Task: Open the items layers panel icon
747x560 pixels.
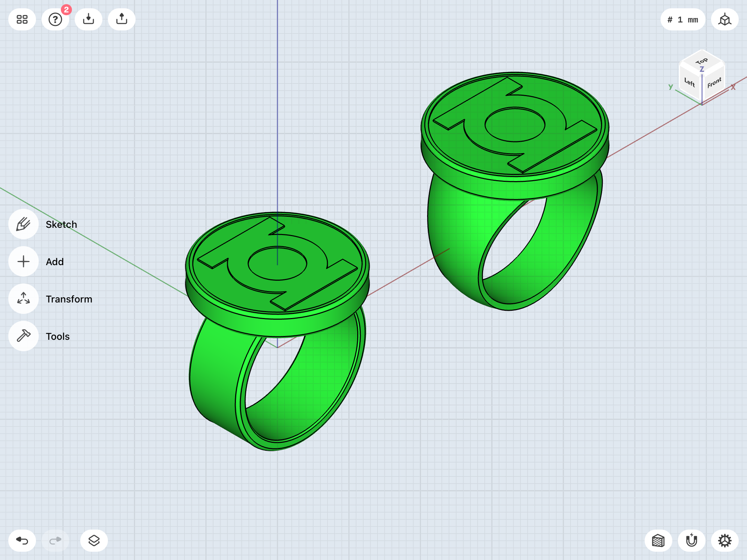Action: coord(94,541)
